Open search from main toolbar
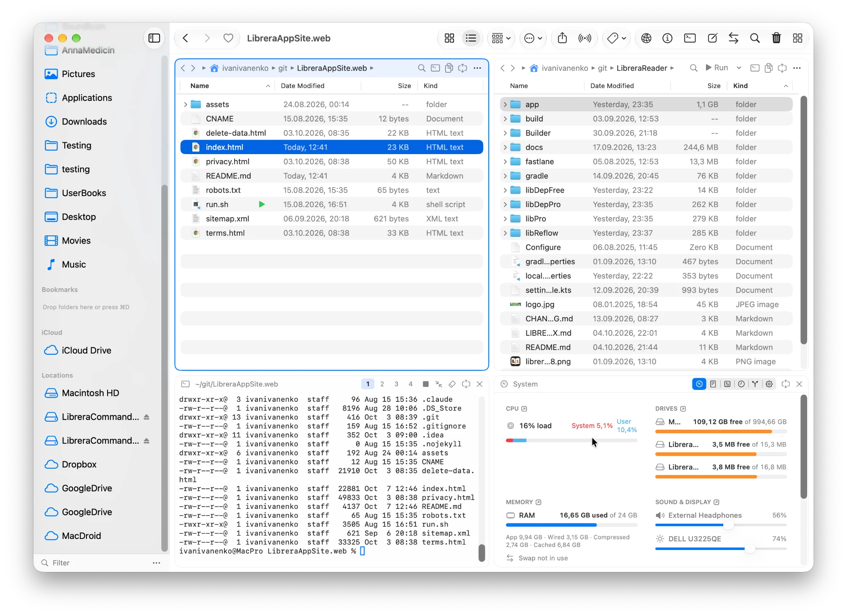 coord(755,38)
